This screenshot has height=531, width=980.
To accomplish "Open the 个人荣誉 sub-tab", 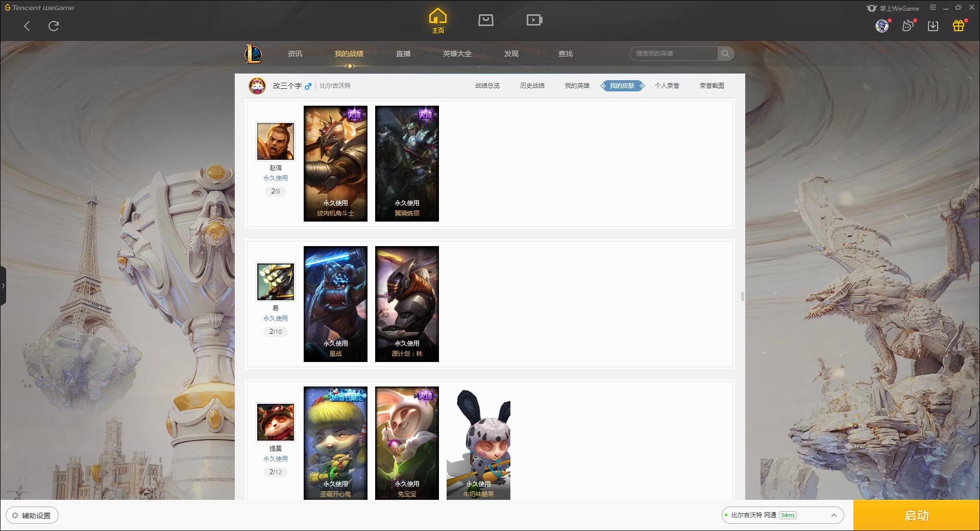I will tap(667, 86).
